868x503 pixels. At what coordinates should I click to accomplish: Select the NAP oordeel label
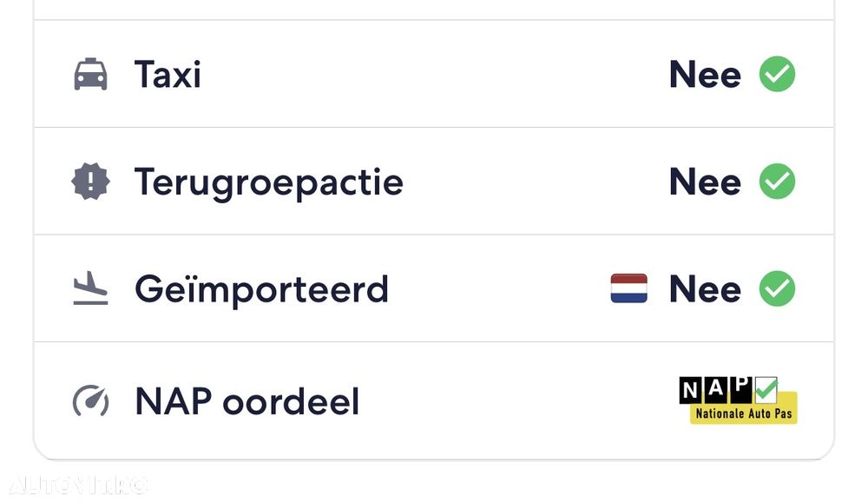(247, 401)
